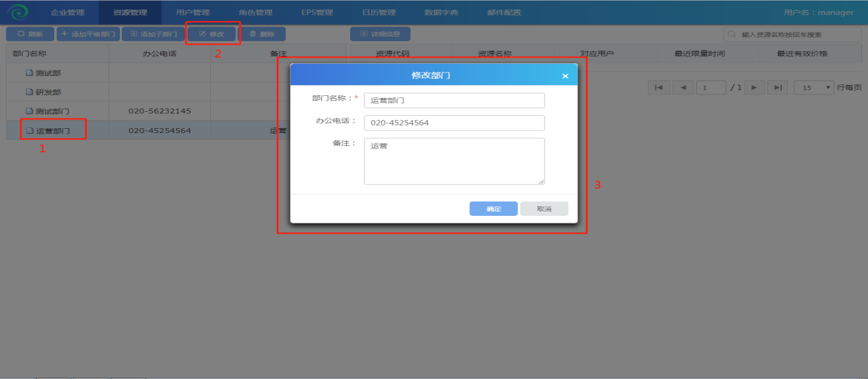This screenshot has width=868, height=379.
Task: Click the refresh icon on 刷新 button
Action: click(21, 34)
